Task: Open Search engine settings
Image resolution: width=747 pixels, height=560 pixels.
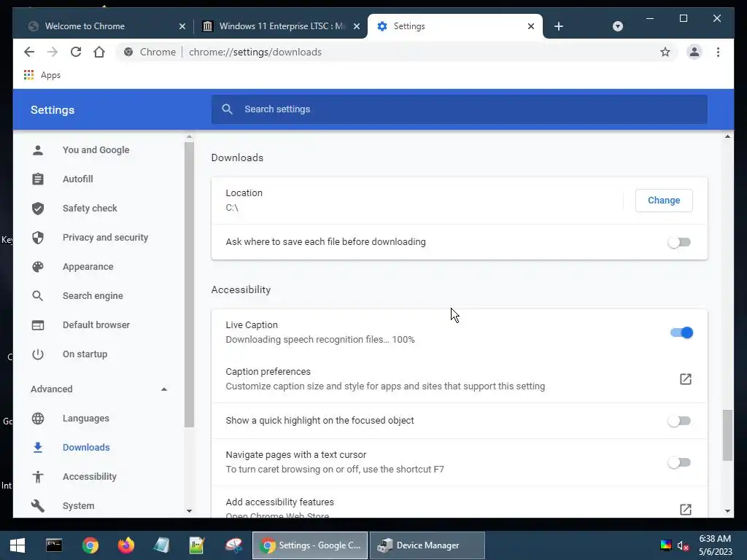Action: [x=93, y=296]
